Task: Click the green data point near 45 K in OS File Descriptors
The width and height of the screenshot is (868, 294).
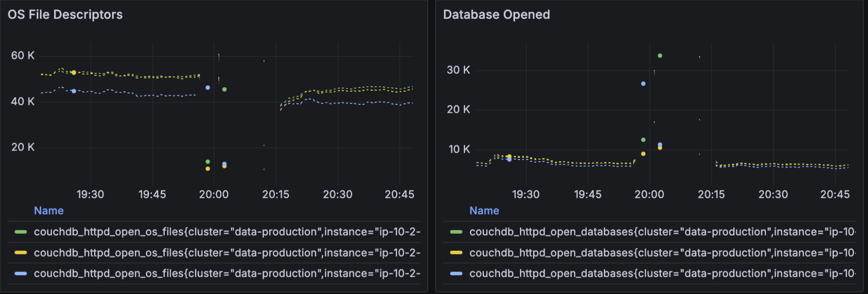Action: [x=224, y=89]
